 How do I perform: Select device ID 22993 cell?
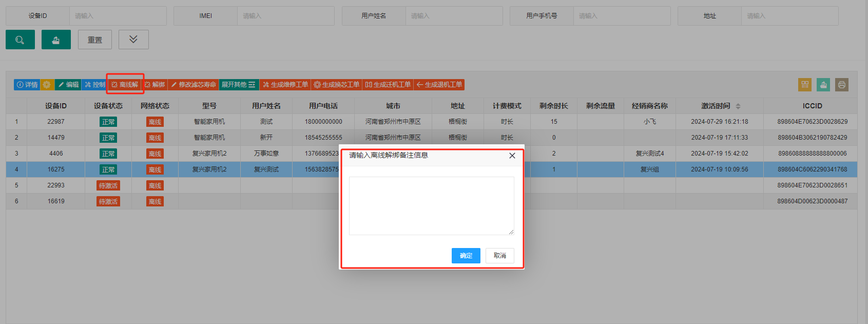[x=56, y=185]
